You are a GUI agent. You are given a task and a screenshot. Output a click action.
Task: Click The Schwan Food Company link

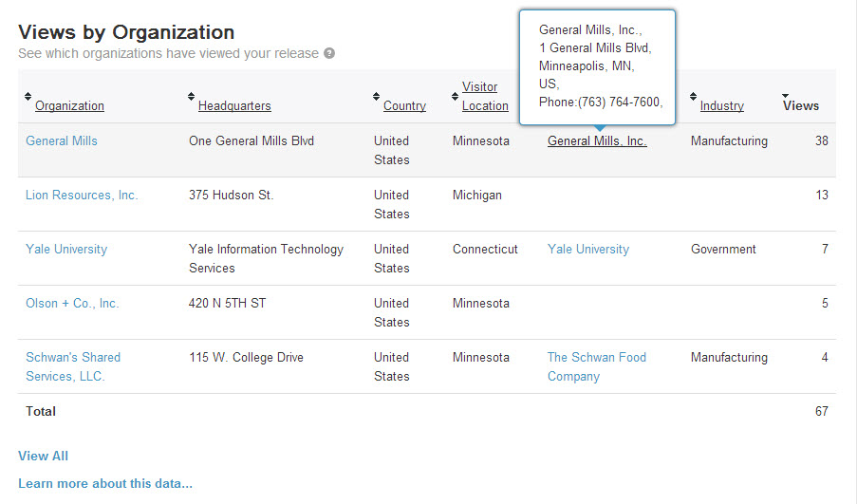[596, 366]
